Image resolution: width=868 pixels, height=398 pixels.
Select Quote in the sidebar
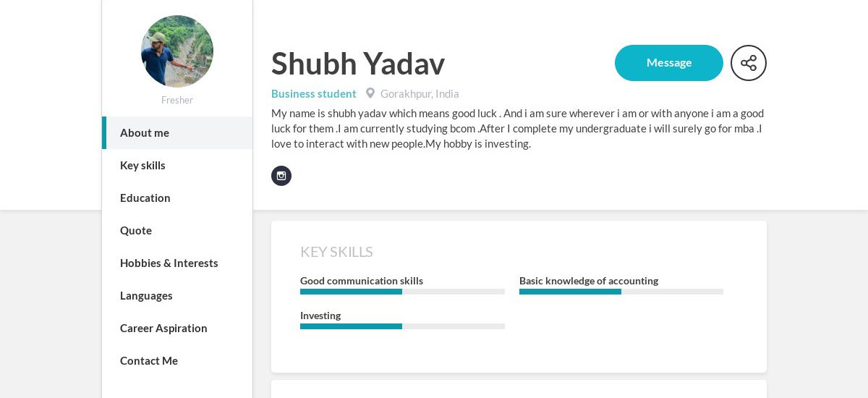tap(177, 230)
